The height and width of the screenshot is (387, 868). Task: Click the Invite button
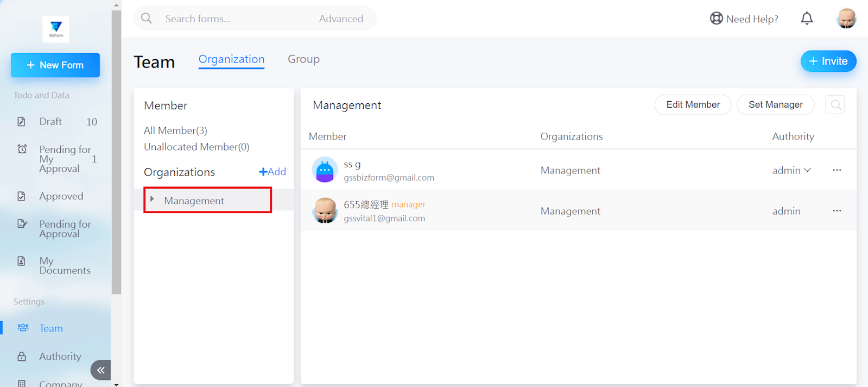coord(828,61)
